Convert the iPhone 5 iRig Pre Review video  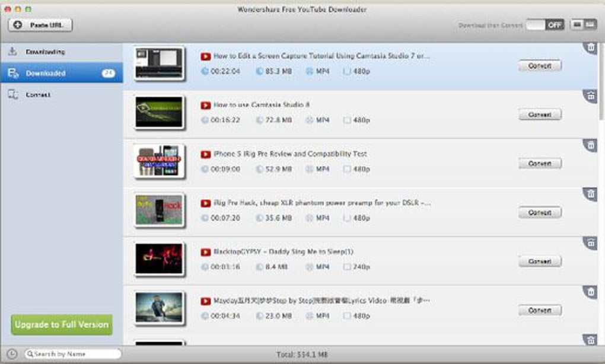tap(540, 164)
